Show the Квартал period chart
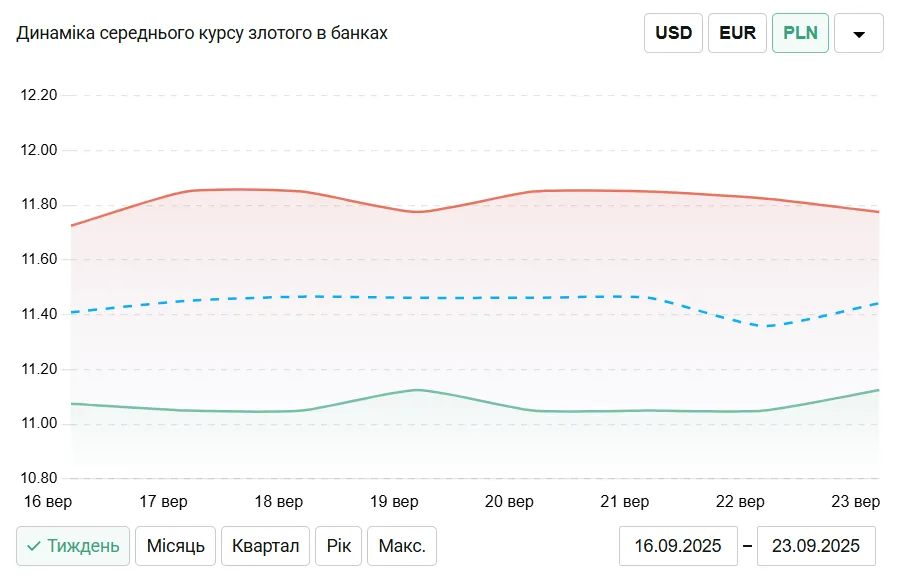The width and height of the screenshot is (912, 577). [265, 546]
